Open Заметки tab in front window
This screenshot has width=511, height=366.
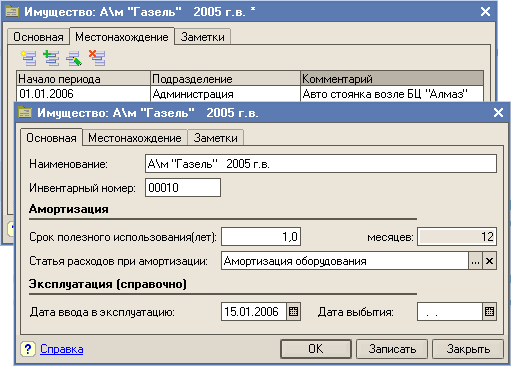click(216, 138)
